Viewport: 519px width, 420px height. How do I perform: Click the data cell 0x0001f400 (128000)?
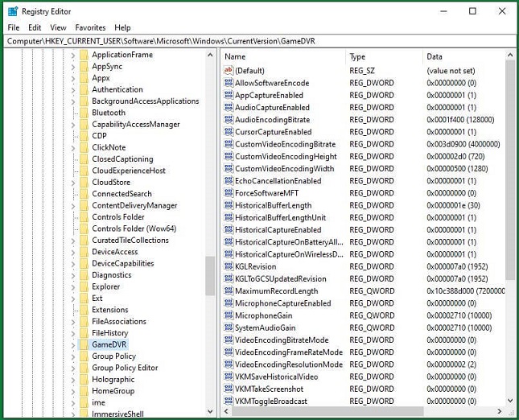(x=460, y=119)
